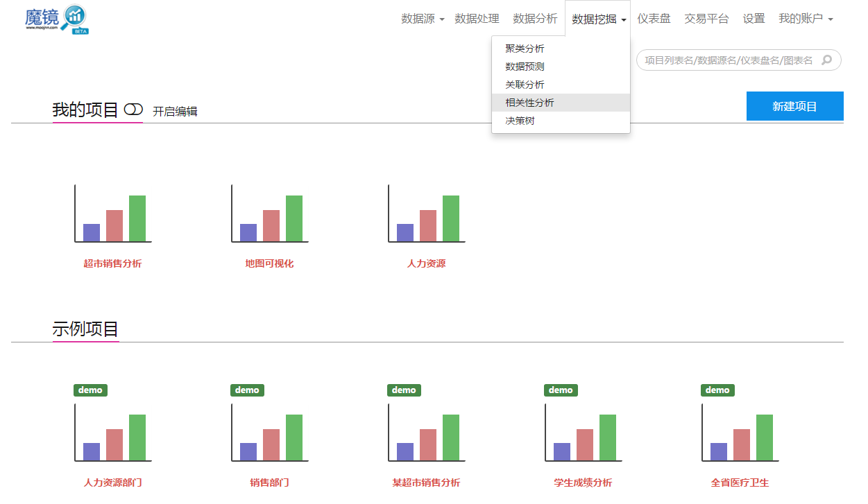Screen dimensions: 868x504
Task: Select 数据预测 menu entry
Action: click(524, 66)
